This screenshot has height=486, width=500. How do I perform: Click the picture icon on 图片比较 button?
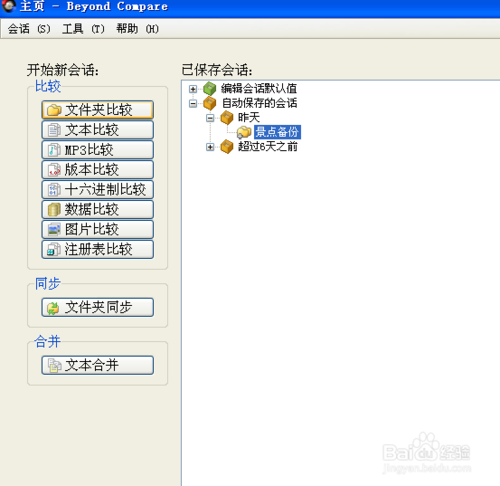tap(54, 229)
